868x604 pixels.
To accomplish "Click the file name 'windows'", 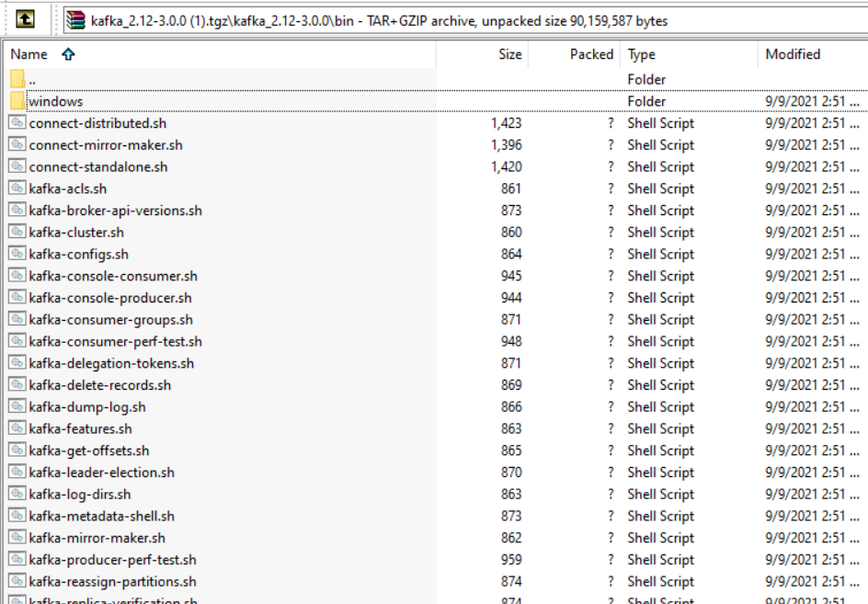I will tap(56, 101).
